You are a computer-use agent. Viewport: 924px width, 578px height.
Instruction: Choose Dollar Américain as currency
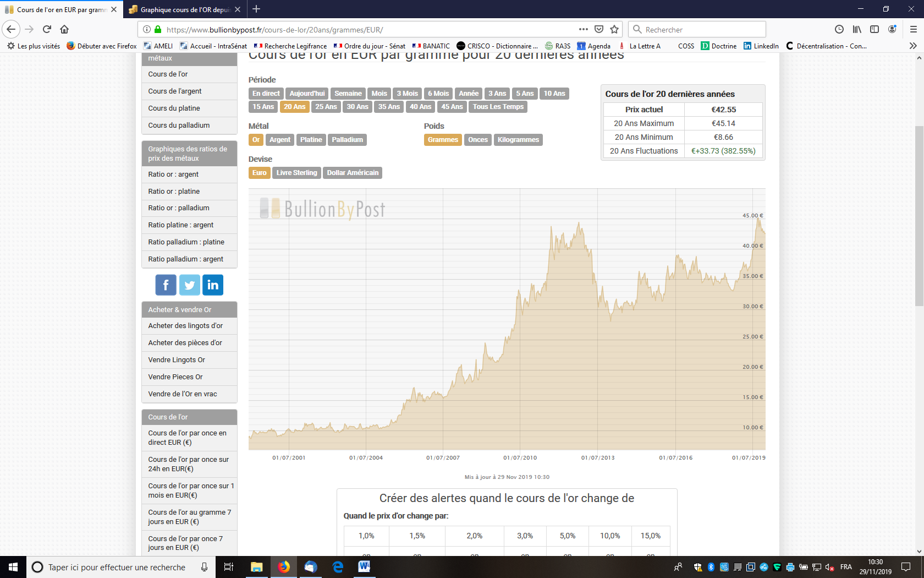click(353, 173)
